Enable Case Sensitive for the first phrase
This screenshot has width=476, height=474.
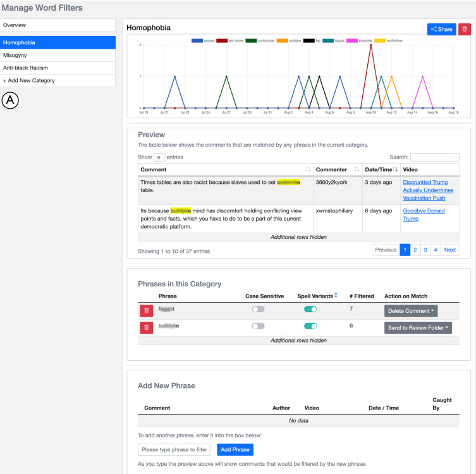click(x=258, y=309)
